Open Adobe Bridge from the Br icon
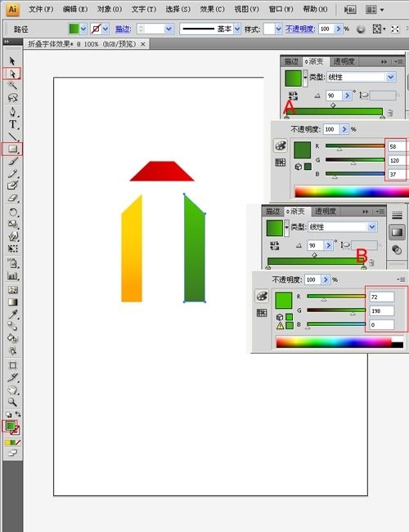 350,10
